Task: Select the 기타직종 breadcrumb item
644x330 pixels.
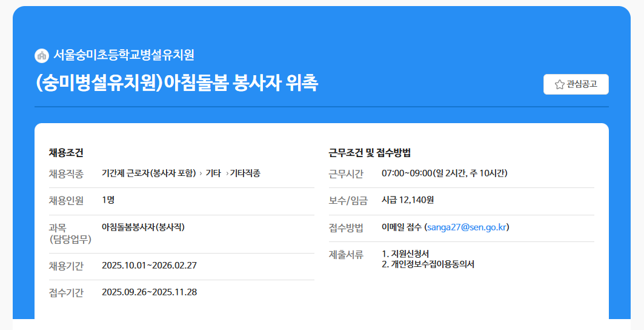Action: (245, 173)
